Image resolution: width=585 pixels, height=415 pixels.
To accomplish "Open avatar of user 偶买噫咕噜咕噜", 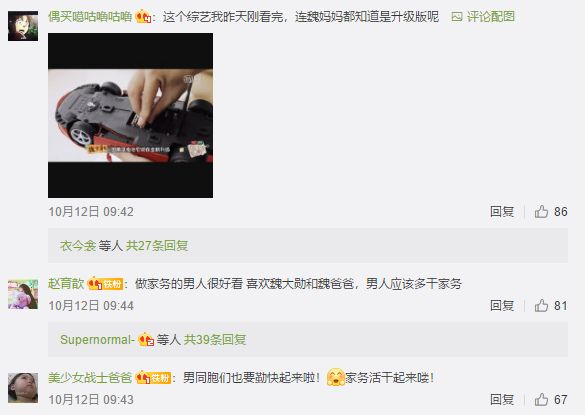I will (x=23, y=26).
